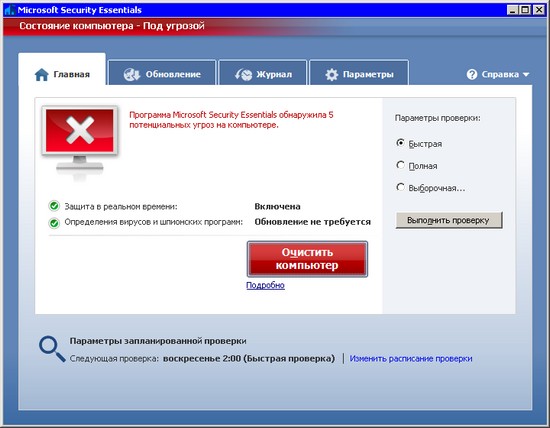Click the red threat detection message
The width and height of the screenshot is (550, 428).
(232, 120)
